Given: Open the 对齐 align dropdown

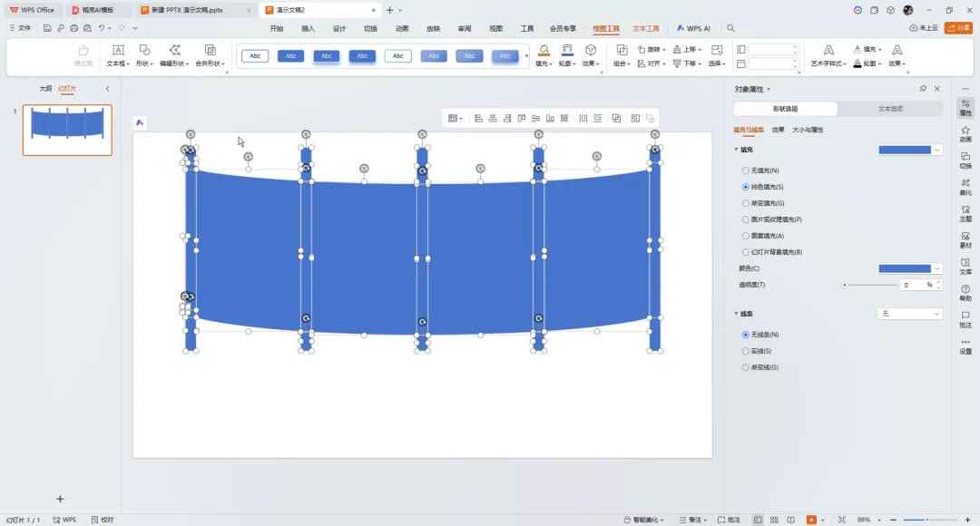Looking at the screenshot, I should click(650, 63).
